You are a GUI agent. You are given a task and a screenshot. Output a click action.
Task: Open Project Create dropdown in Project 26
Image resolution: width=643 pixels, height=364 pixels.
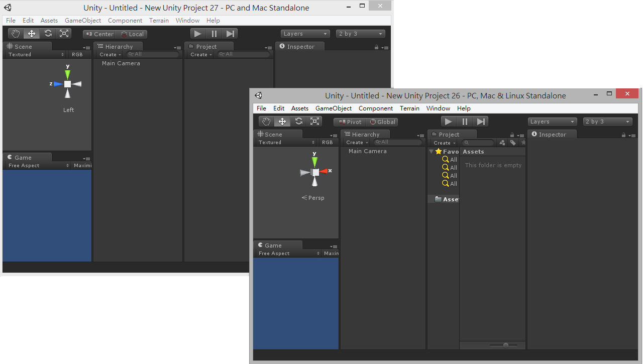(x=444, y=143)
